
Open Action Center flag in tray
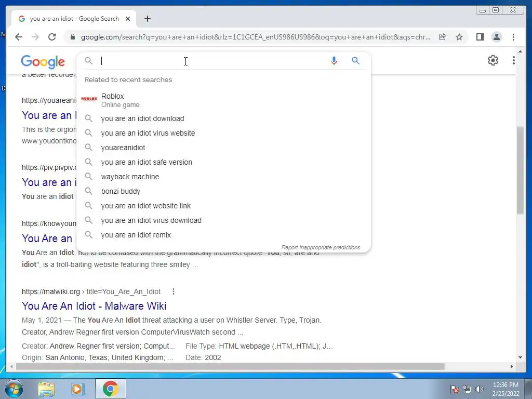(454, 389)
